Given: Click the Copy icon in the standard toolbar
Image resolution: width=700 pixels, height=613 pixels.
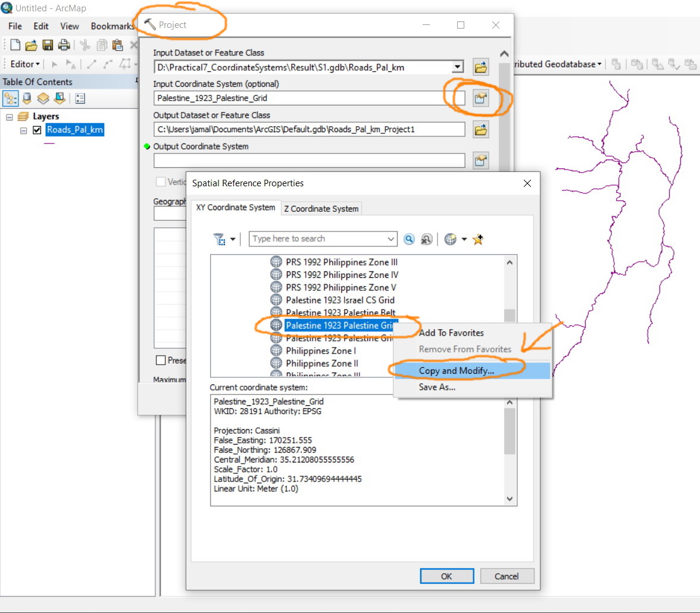Looking at the screenshot, I should [102, 45].
